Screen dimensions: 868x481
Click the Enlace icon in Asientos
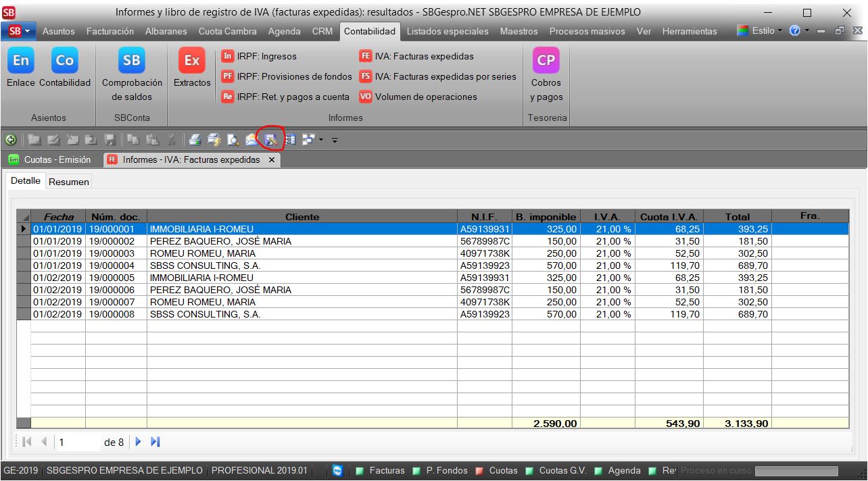pos(21,61)
